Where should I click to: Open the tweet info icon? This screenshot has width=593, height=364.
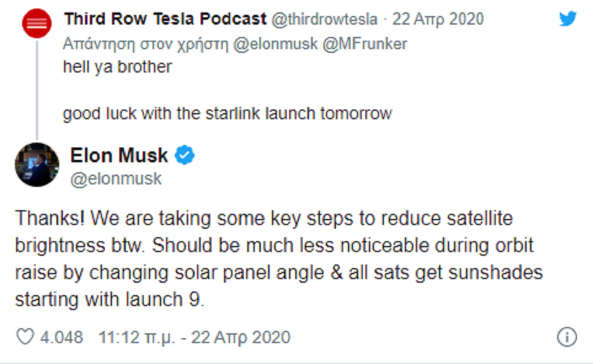tap(567, 337)
